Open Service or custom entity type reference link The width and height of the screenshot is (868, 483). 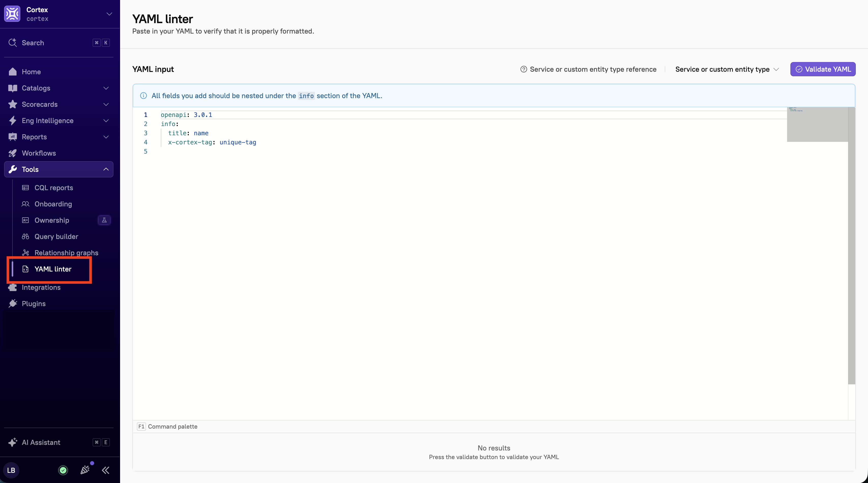588,69
